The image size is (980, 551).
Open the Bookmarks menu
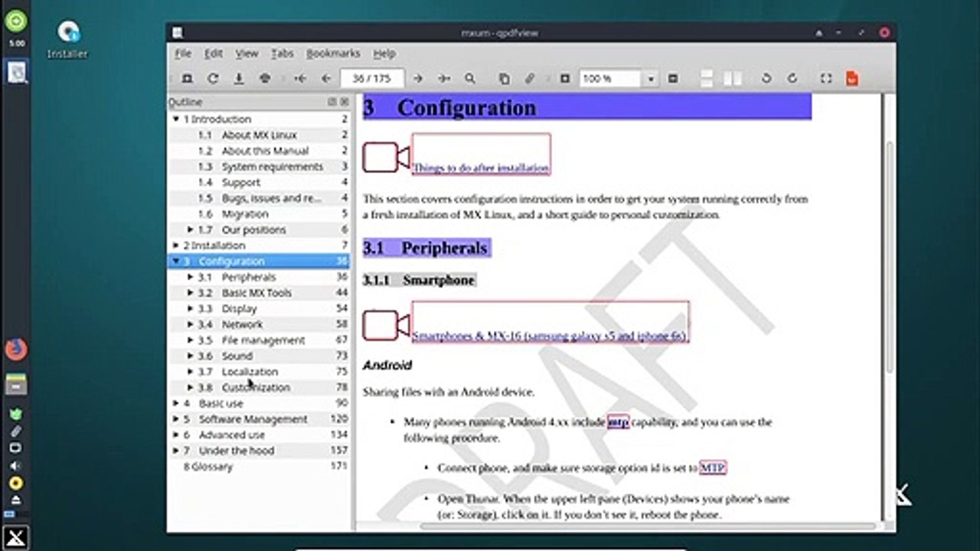[333, 54]
